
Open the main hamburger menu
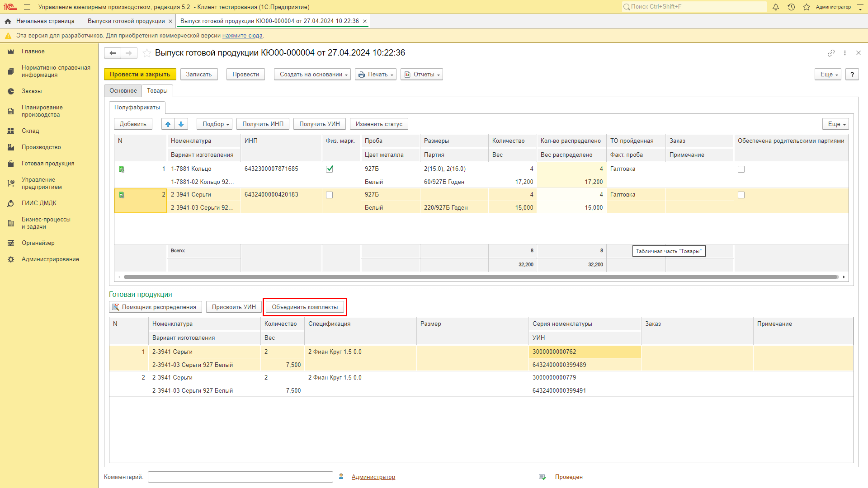pyautogui.click(x=27, y=7)
